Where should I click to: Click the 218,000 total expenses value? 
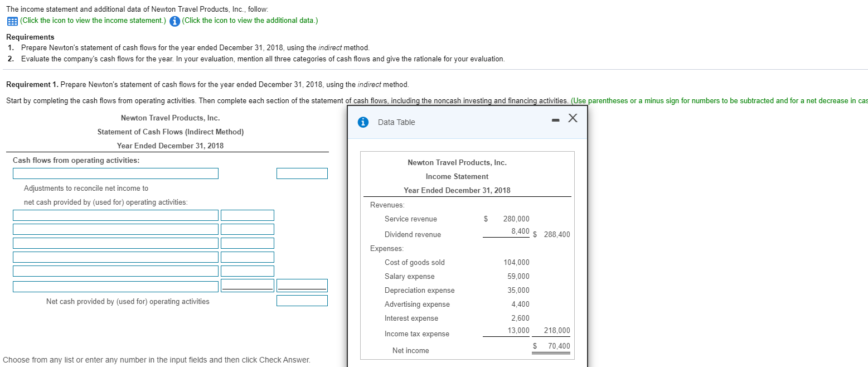(x=557, y=330)
